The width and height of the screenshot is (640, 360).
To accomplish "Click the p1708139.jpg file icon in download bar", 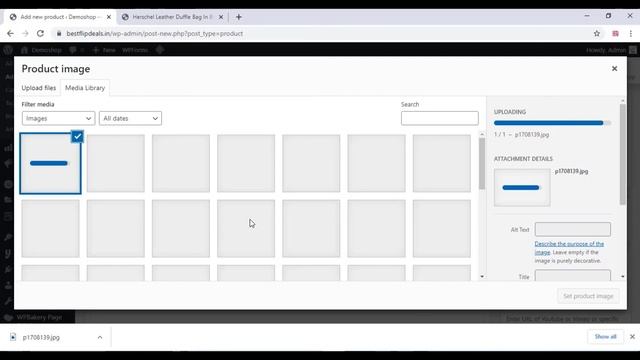I will (x=13, y=337).
